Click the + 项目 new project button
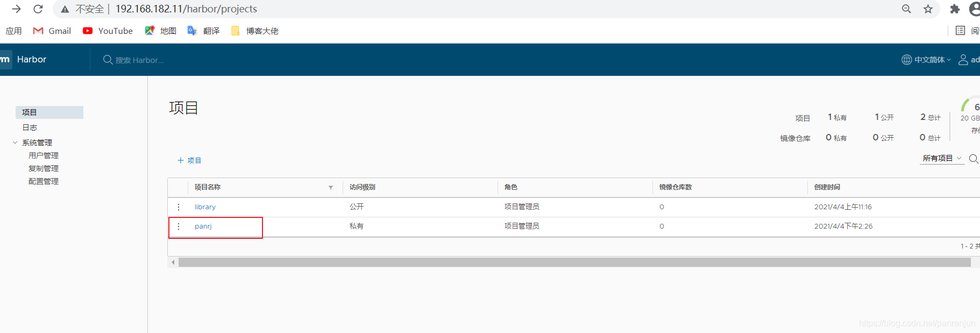 click(189, 160)
